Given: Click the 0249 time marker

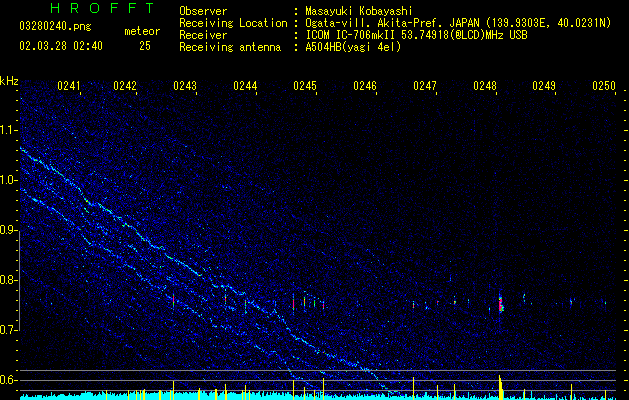Looking at the screenshot, I should pyautogui.click(x=544, y=86).
